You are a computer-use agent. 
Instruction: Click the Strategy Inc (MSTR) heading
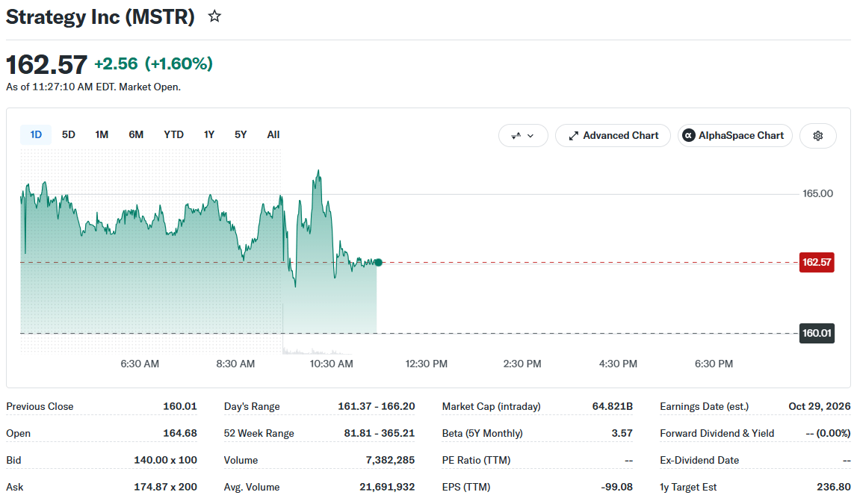[100, 17]
